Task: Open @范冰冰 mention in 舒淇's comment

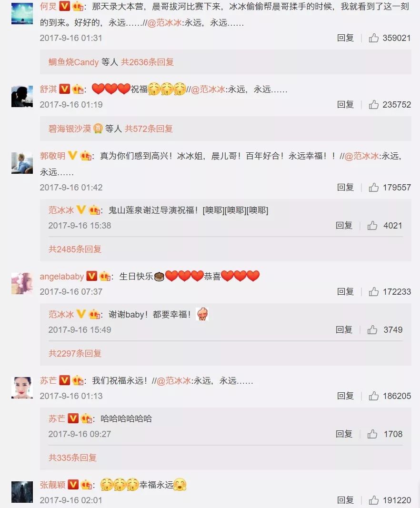Action: [x=208, y=90]
